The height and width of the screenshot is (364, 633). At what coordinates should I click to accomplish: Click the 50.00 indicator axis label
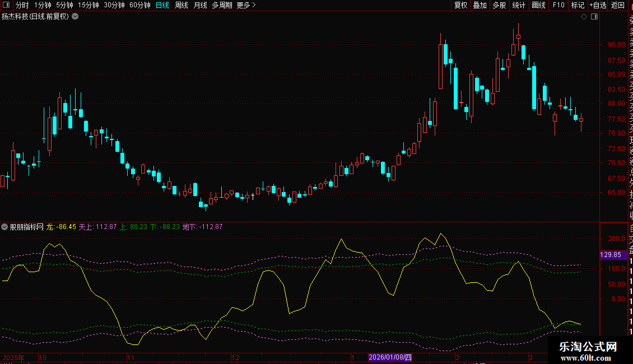coord(616,284)
